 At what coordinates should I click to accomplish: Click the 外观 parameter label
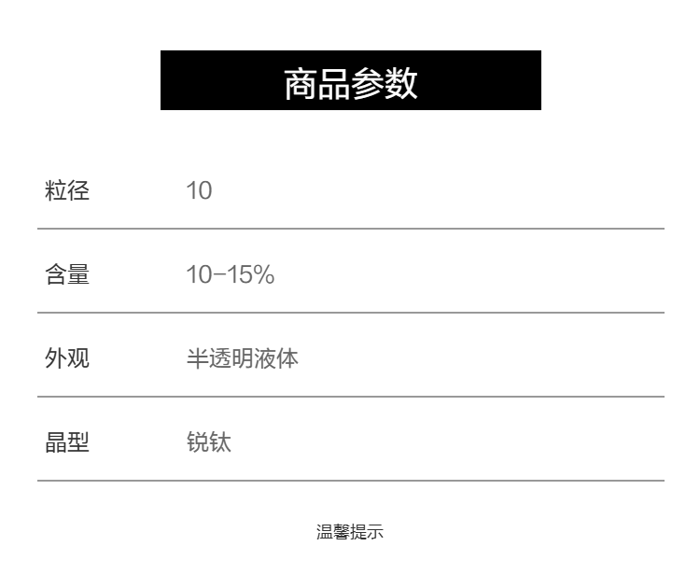[67, 358]
